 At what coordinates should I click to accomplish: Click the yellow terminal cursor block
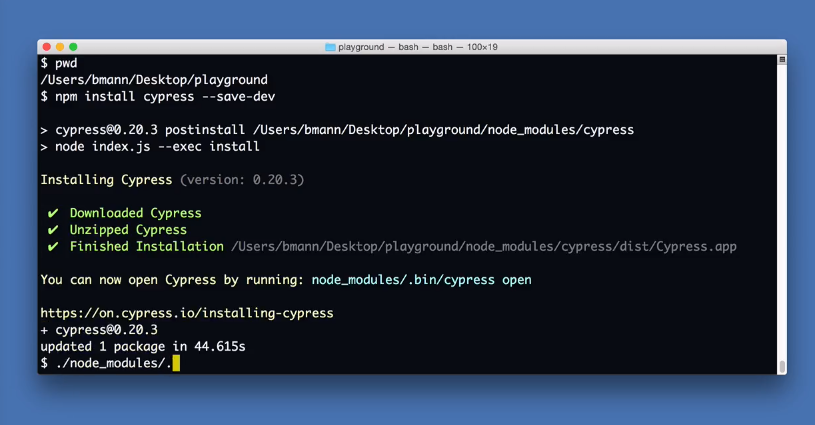(176, 363)
